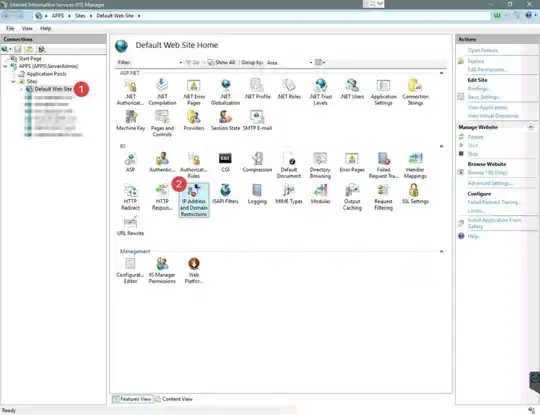Open the .NET Roles feature
The image size is (540, 415).
(x=289, y=89)
